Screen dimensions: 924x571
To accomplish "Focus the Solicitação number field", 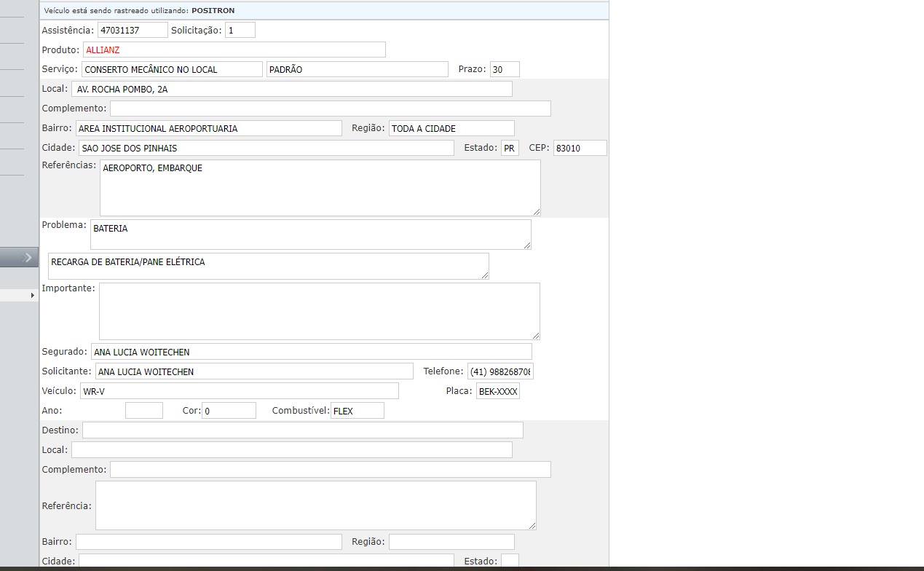I will (x=240, y=30).
